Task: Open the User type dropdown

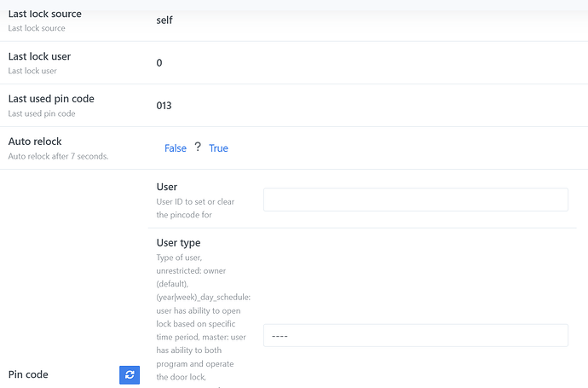Action: coord(416,335)
